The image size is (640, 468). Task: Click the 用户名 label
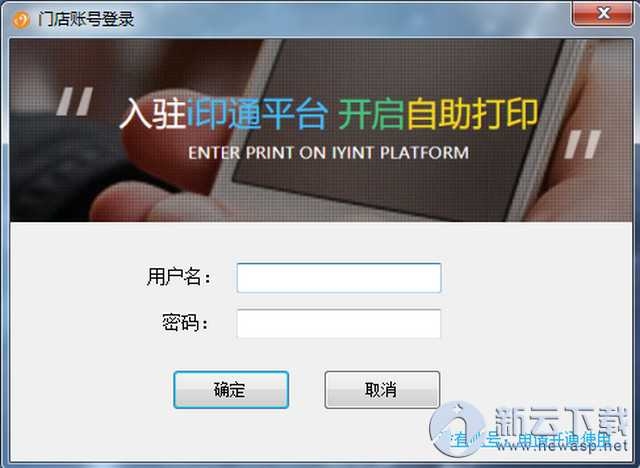tap(178, 277)
